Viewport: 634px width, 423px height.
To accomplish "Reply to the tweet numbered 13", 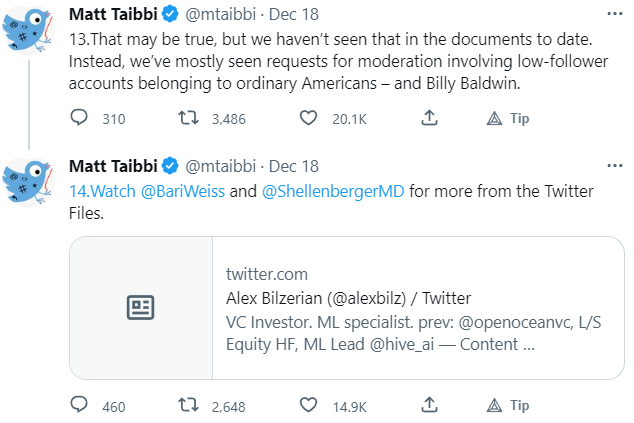I will (80, 118).
